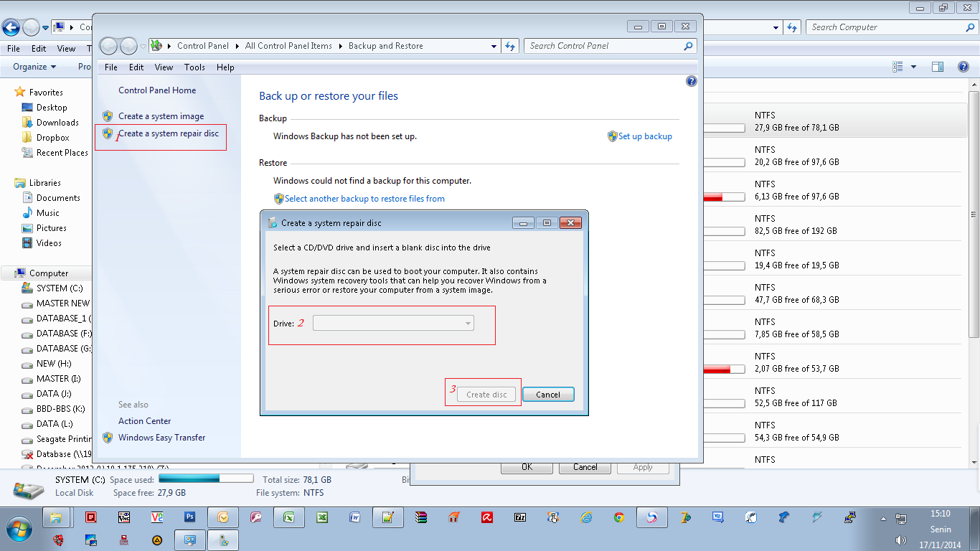Open 7-Zip from the taskbar
Screen dimensions: 980x551
point(520,517)
